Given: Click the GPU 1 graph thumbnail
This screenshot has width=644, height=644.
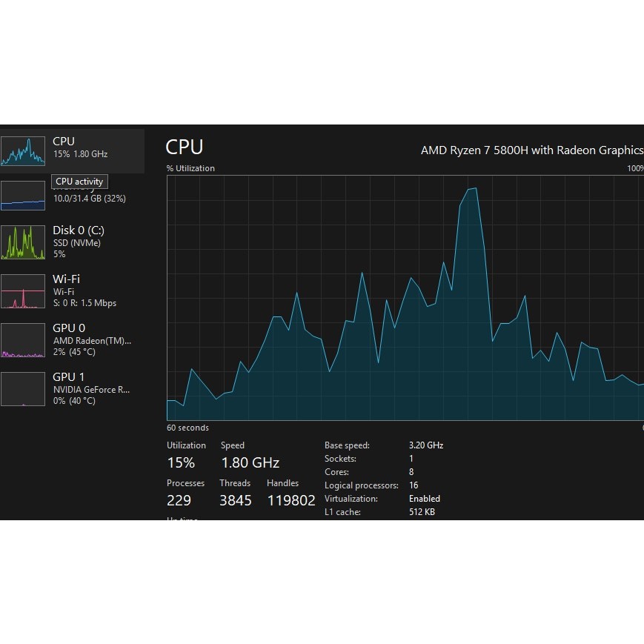Looking at the screenshot, I should [23, 389].
